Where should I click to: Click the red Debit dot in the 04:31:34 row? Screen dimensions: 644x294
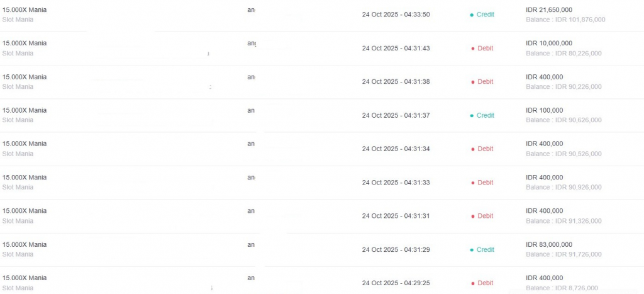coord(472,149)
